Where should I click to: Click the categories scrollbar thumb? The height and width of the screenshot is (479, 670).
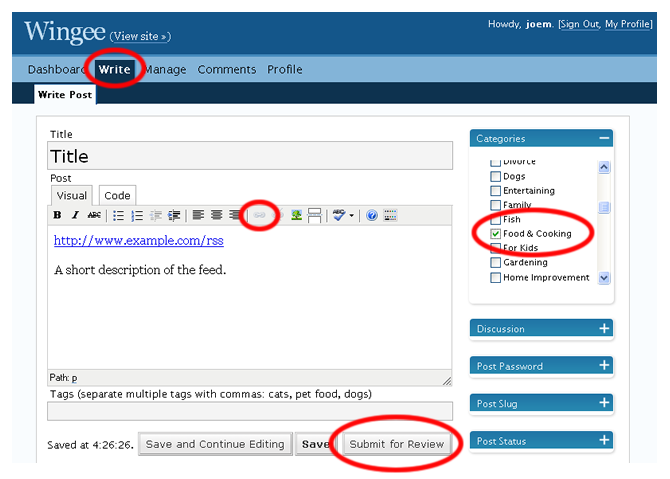pyautogui.click(x=604, y=207)
